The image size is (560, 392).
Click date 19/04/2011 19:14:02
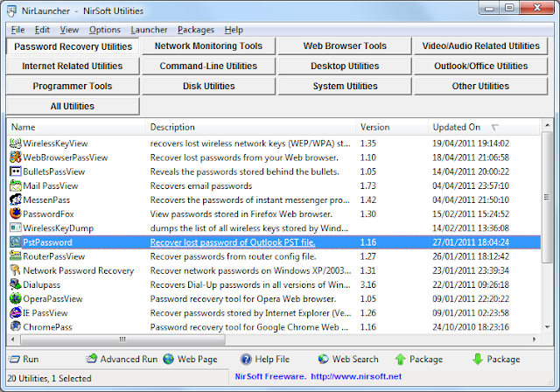(x=471, y=143)
